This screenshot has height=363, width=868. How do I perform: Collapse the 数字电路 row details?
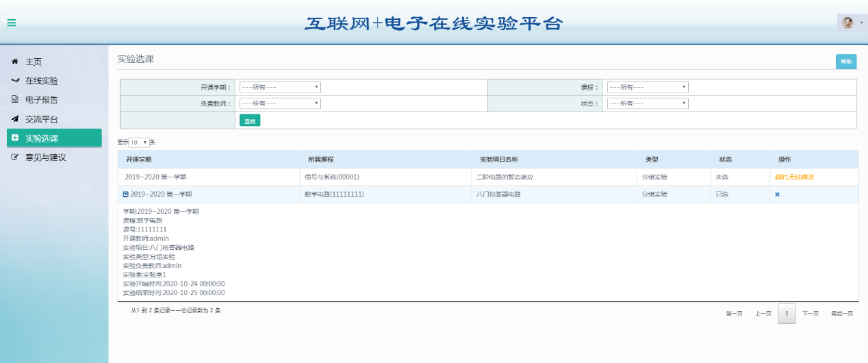point(125,195)
